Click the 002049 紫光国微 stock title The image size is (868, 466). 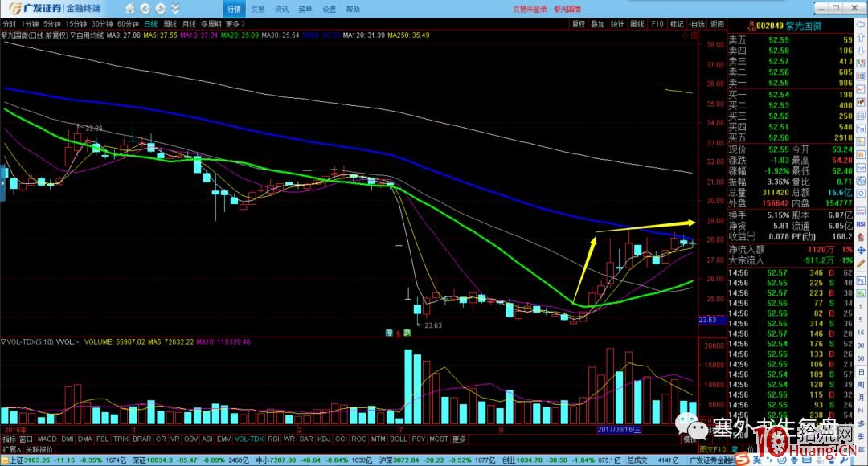pyautogui.click(x=789, y=26)
